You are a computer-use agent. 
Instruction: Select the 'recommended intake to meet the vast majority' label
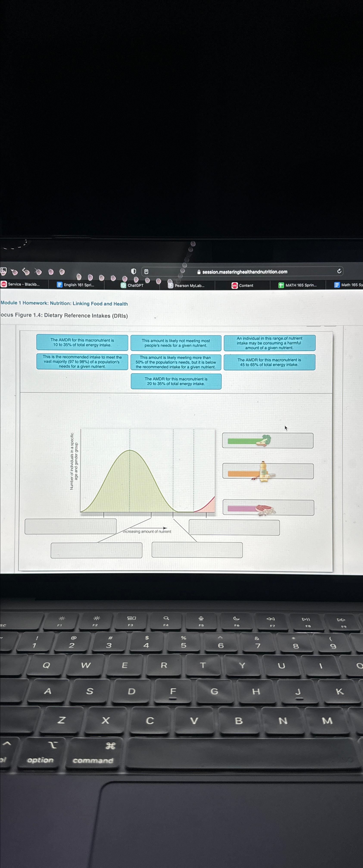[x=82, y=361]
